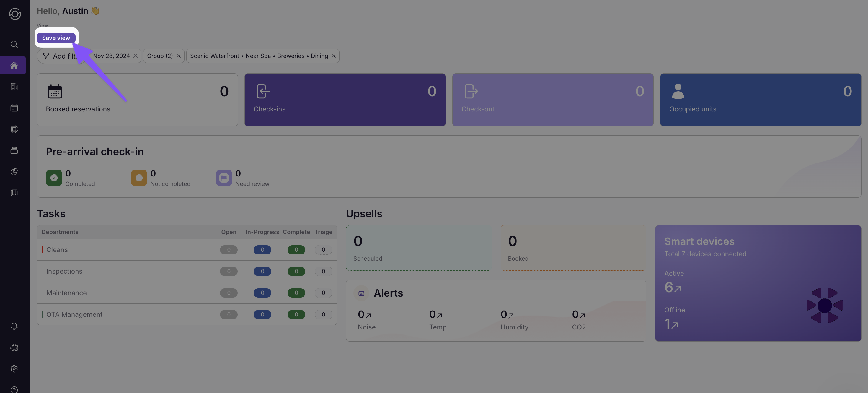Image resolution: width=868 pixels, height=393 pixels.
Task: Click the Noise alerts count arrow
Action: pyautogui.click(x=368, y=315)
